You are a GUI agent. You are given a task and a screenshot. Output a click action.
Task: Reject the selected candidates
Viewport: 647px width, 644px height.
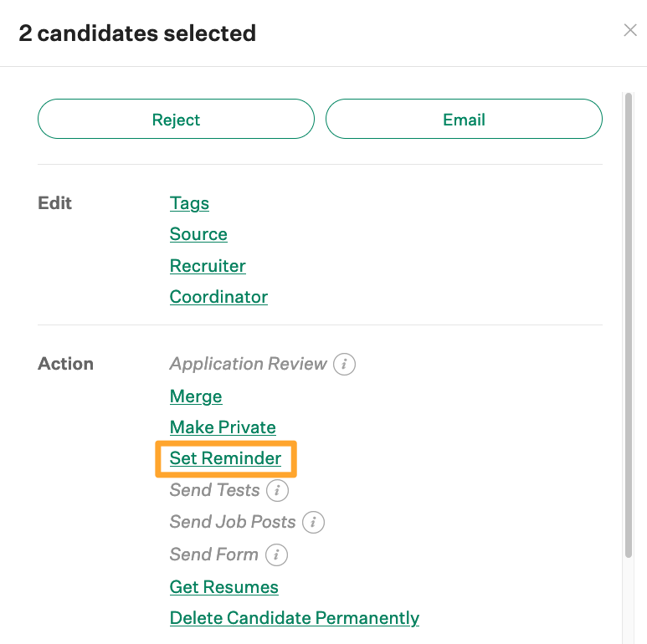point(176,120)
